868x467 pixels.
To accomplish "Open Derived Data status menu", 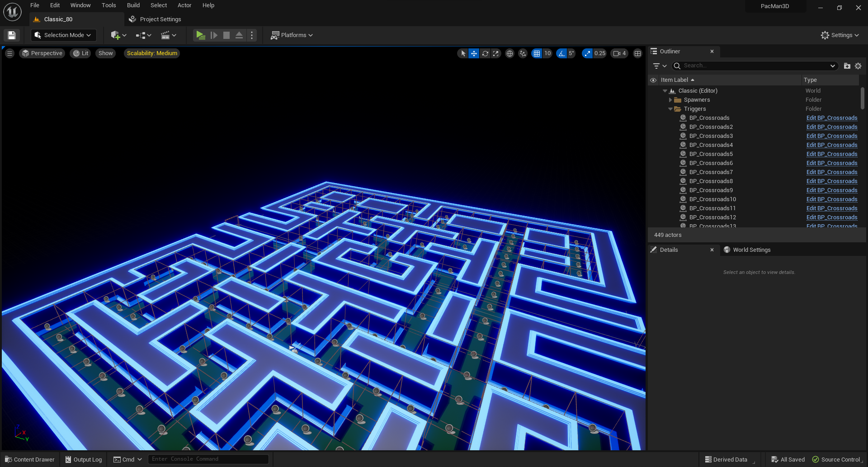I will [726, 460].
